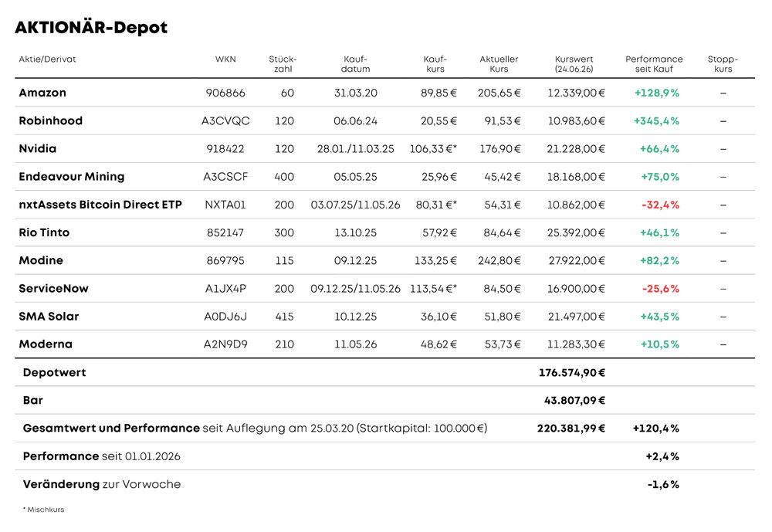Click the ServiceNow stock name

click(54, 289)
